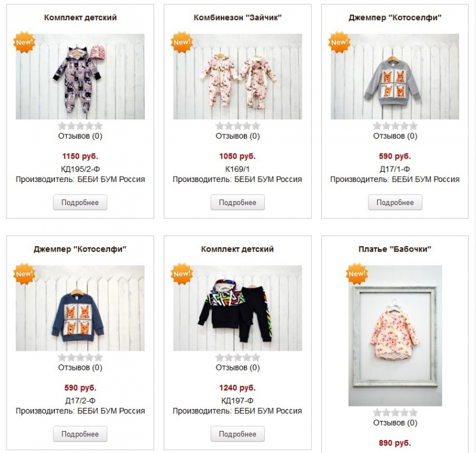
Task: Open the grey fox jumper photo
Action: pos(395,77)
